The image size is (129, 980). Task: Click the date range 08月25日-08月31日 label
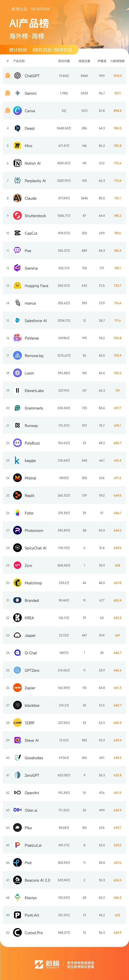click(52, 50)
